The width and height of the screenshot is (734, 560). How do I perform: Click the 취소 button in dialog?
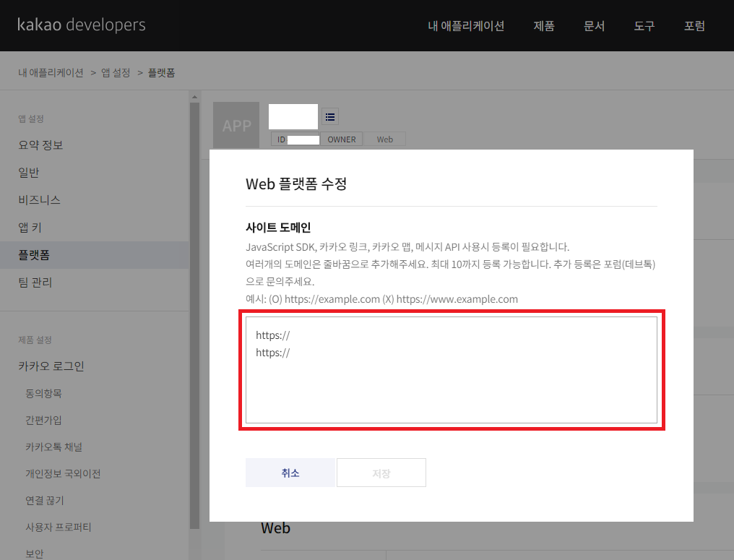pyautogui.click(x=290, y=473)
